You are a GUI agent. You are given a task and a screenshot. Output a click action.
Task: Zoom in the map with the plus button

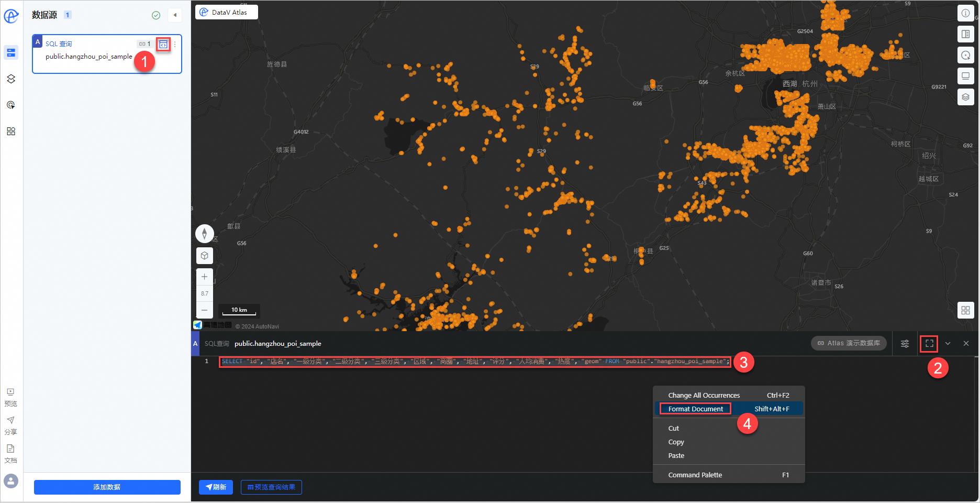(x=205, y=277)
